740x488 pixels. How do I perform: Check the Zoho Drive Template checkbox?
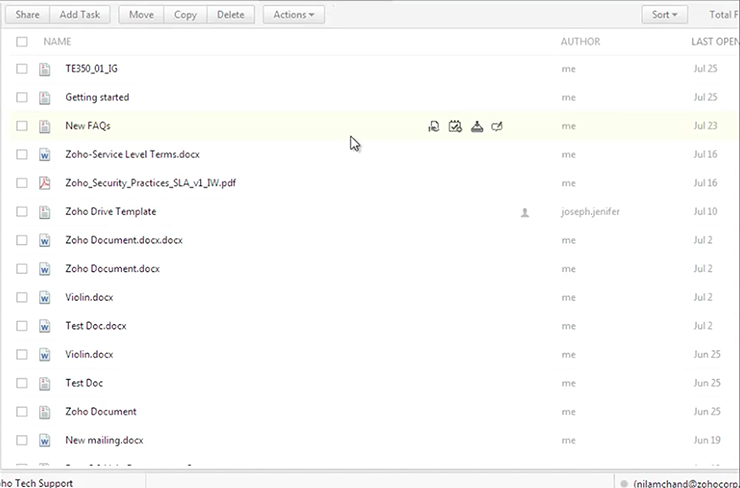tap(22, 211)
